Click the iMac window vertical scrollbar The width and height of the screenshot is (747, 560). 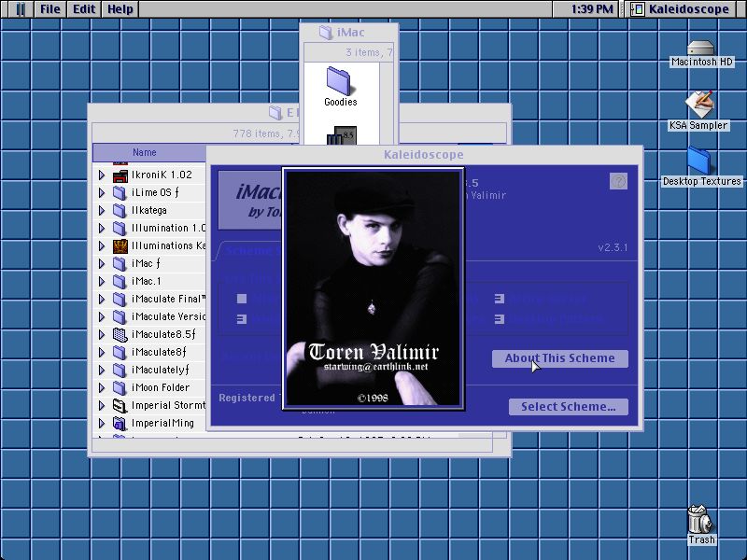coord(387,103)
